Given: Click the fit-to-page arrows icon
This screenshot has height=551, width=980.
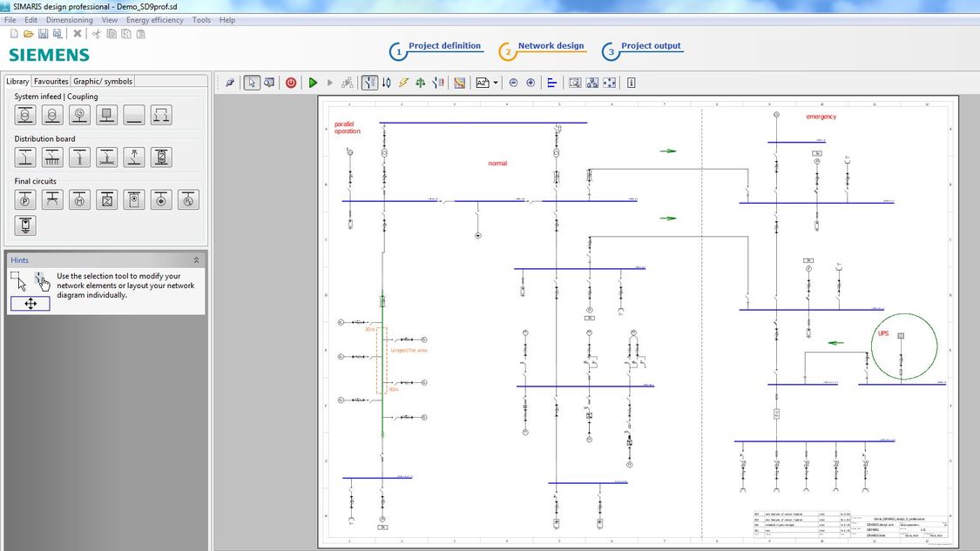Looking at the screenshot, I should [610, 83].
